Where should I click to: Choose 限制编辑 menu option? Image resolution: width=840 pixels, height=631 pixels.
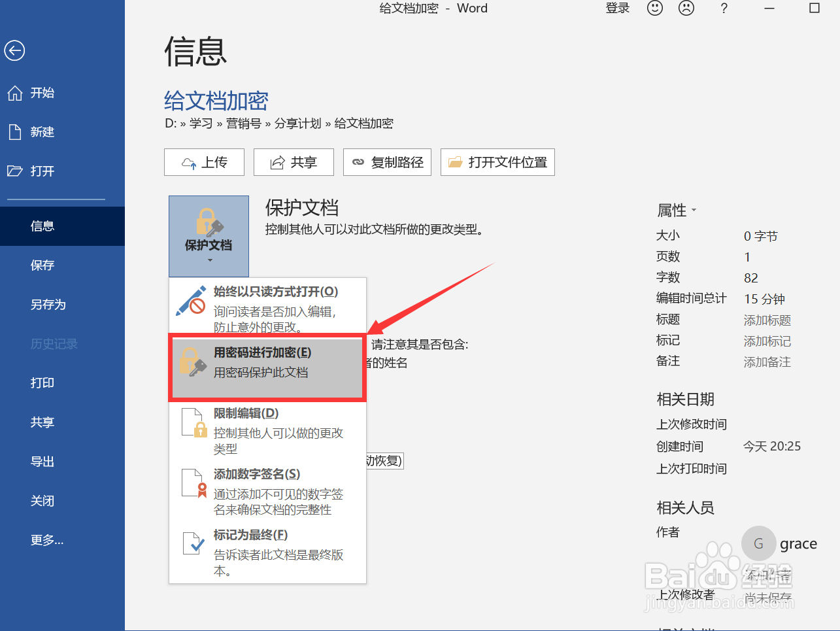pyautogui.click(x=267, y=430)
